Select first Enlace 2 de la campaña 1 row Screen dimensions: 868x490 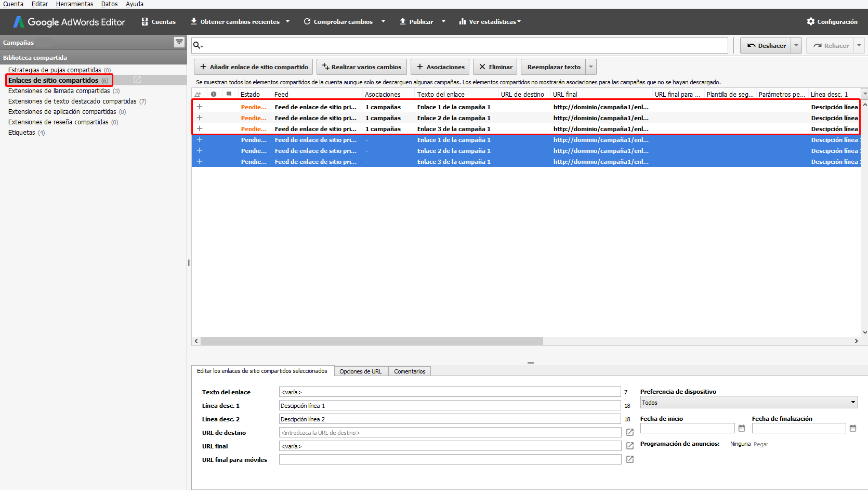tap(526, 118)
